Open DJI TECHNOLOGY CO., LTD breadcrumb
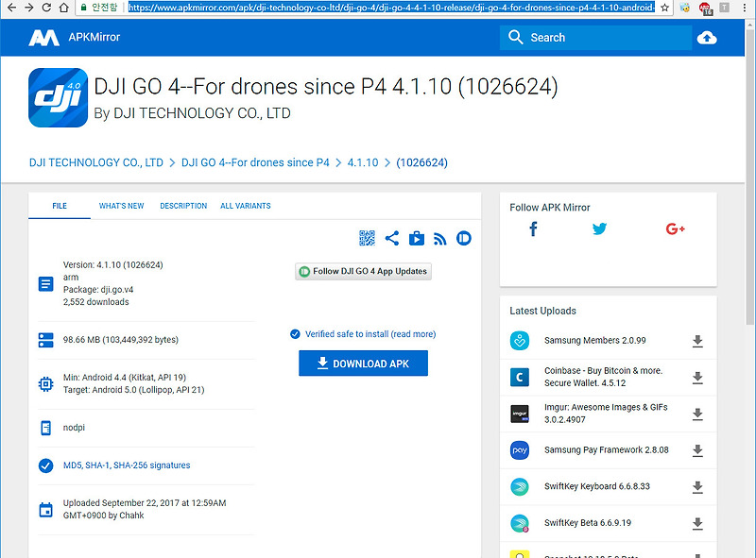The width and height of the screenshot is (756, 558). (x=96, y=163)
